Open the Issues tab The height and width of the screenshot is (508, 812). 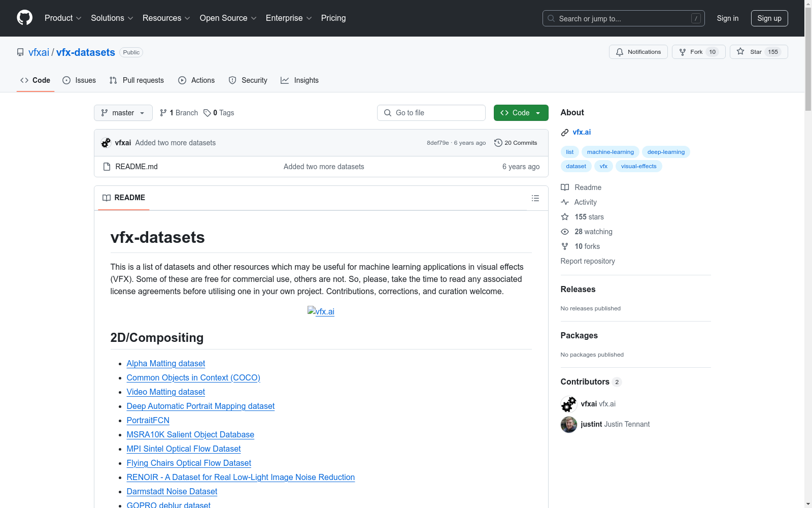point(79,80)
